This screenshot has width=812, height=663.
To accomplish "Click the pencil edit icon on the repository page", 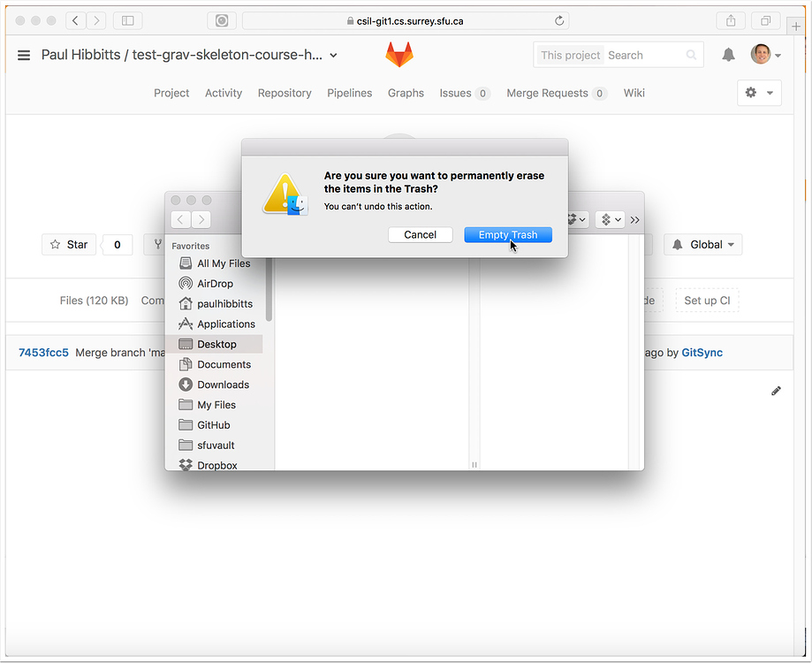I will coord(776,390).
